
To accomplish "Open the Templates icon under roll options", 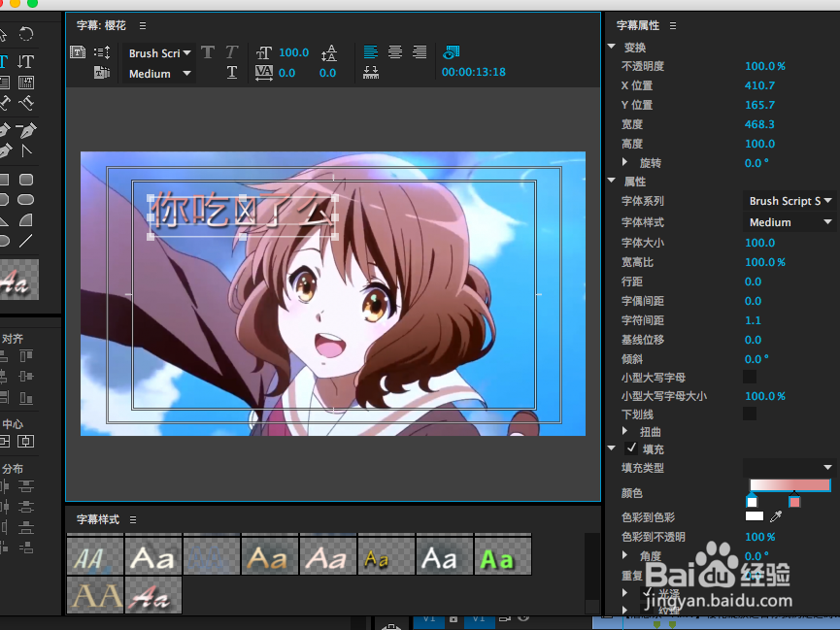I will [x=102, y=73].
